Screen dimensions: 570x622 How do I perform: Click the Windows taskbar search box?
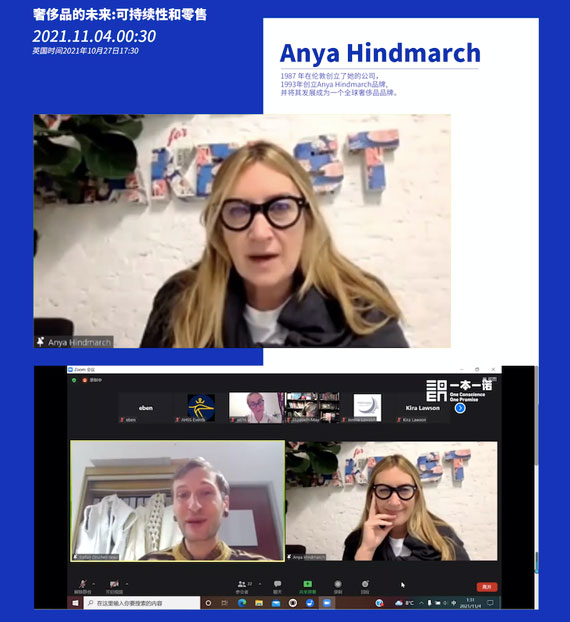(x=142, y=603)
